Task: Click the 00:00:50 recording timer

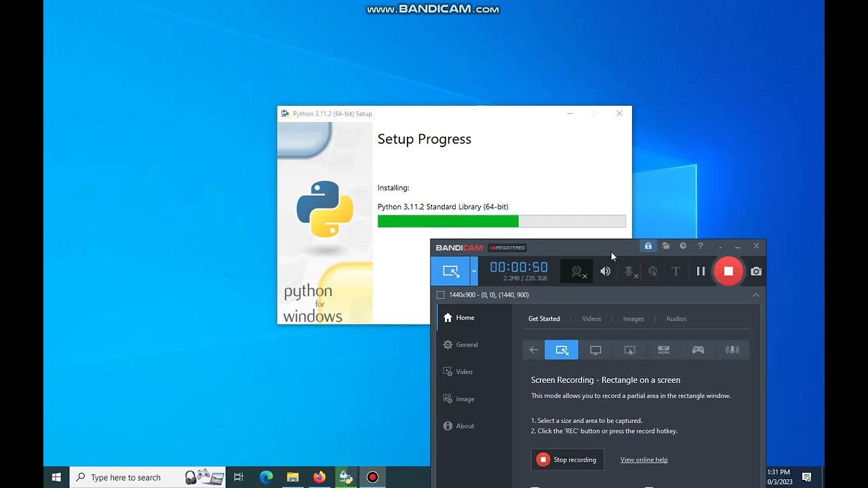Action: pos(518,267)
